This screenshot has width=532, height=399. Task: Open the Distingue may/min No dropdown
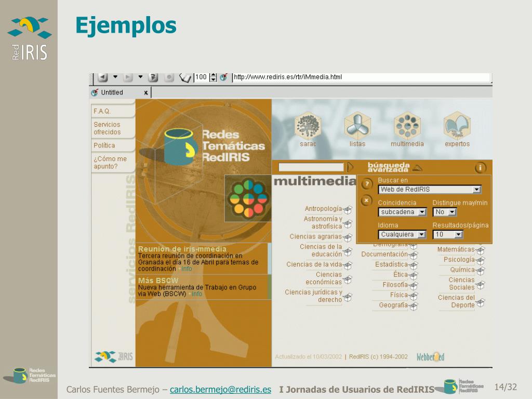[x=445, y=212]
